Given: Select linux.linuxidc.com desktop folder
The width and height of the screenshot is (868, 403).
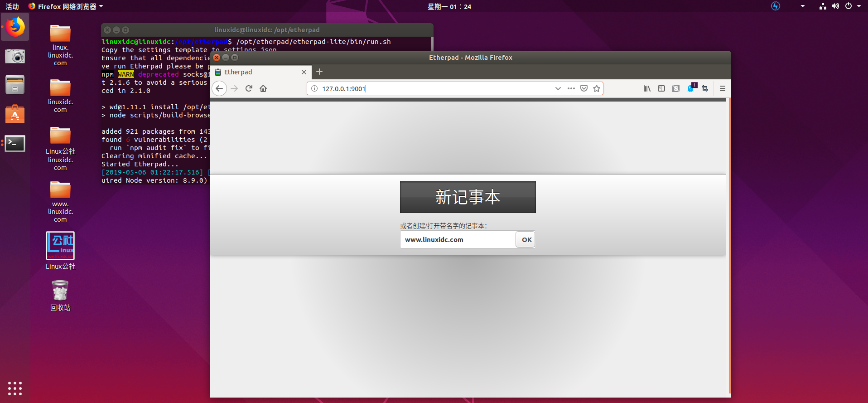Looking at the screenshot, I should click(x=60, y=45).
